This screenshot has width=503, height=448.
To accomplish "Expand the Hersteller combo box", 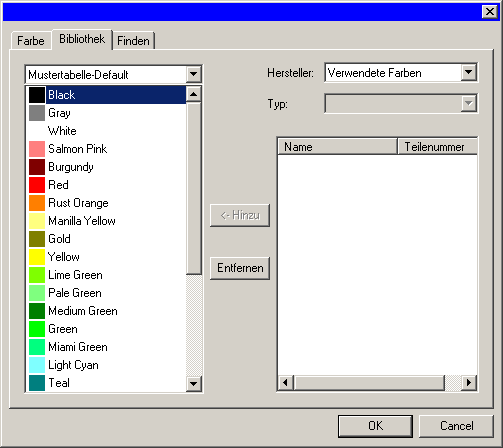I will [468, 72].
